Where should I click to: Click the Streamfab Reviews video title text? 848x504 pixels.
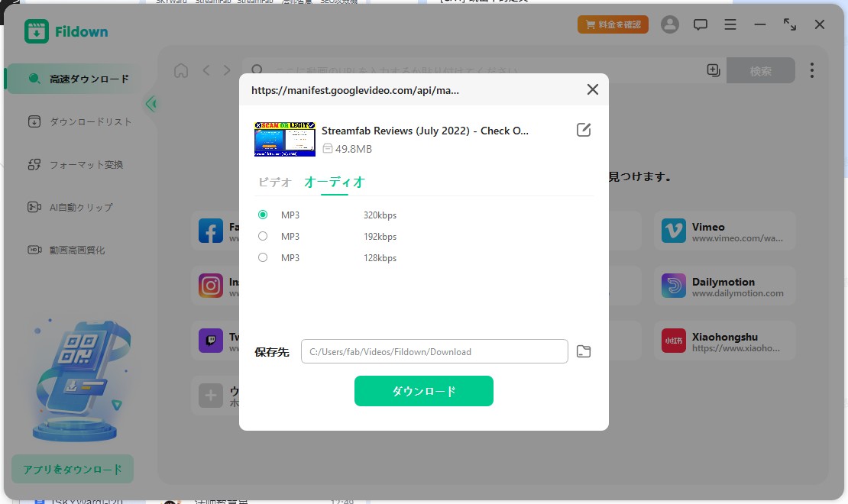425,131
